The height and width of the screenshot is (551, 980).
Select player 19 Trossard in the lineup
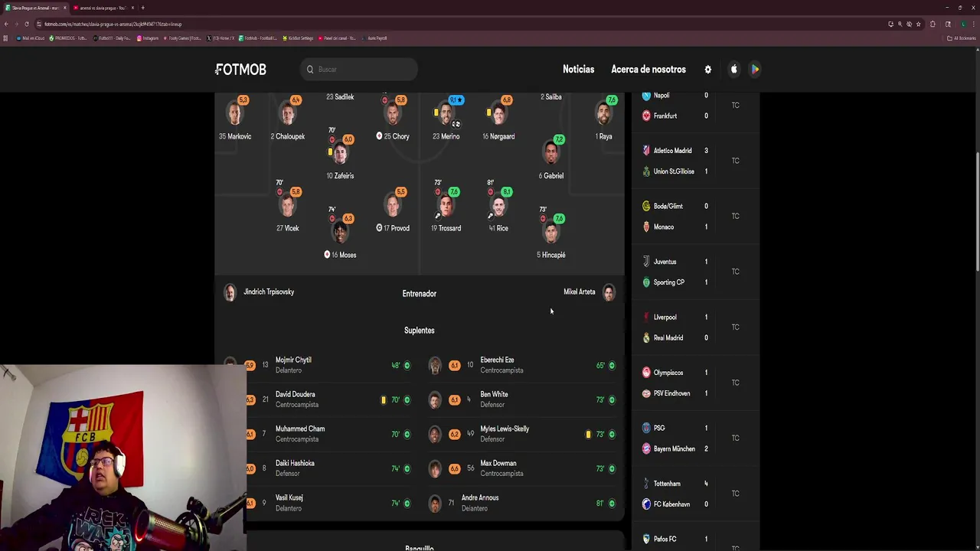click(446, 209)
